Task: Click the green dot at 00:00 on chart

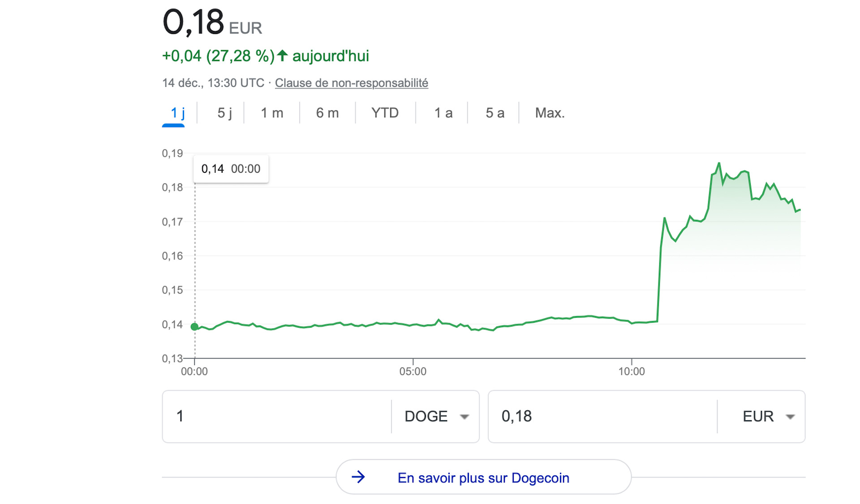Action: [x=194, y=327]
